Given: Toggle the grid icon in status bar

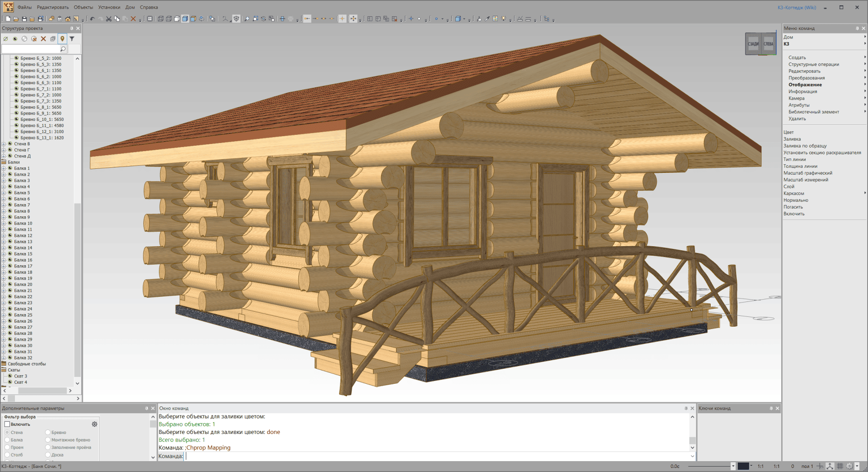Looking at the screenshot, I should [x=840, y=466].
